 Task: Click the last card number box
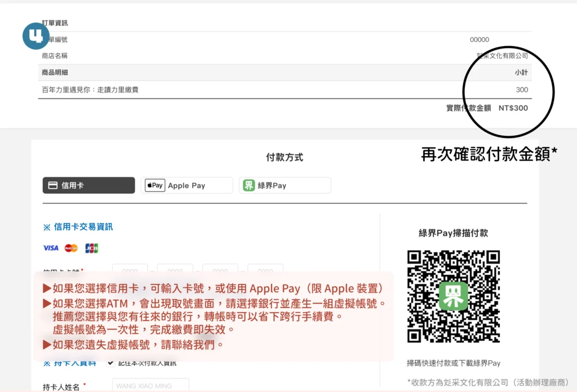(x=265, y=268)
